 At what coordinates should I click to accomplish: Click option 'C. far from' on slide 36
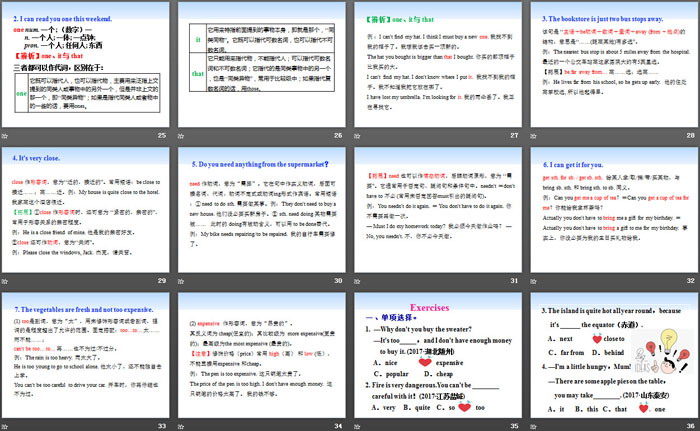[x=566, y=352]
